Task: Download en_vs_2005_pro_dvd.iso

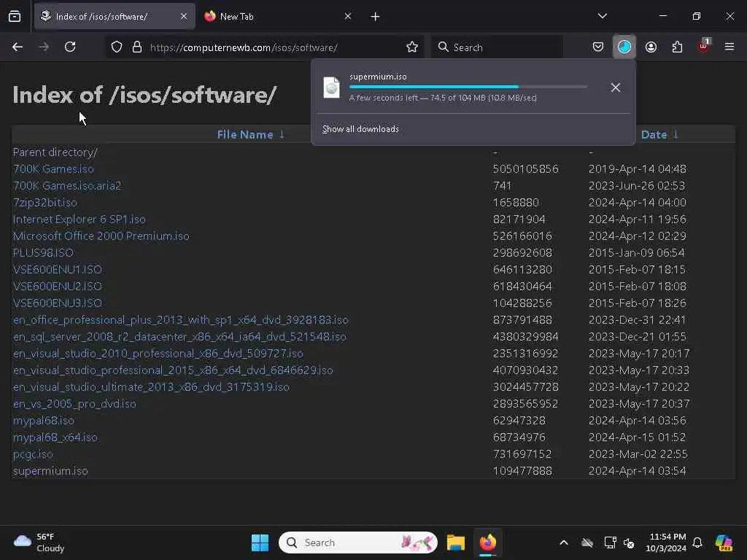Action: [x=75, y=404]
